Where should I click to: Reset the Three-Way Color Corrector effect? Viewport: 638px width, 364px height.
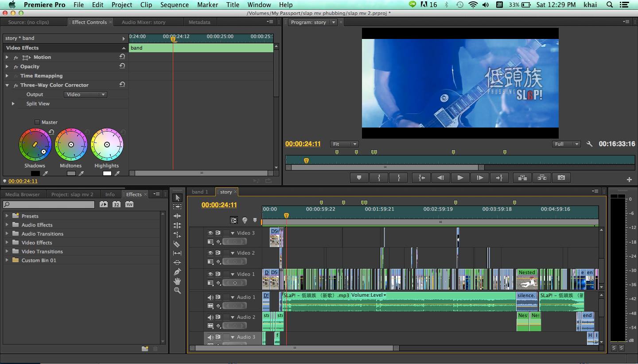pos(122,85)
